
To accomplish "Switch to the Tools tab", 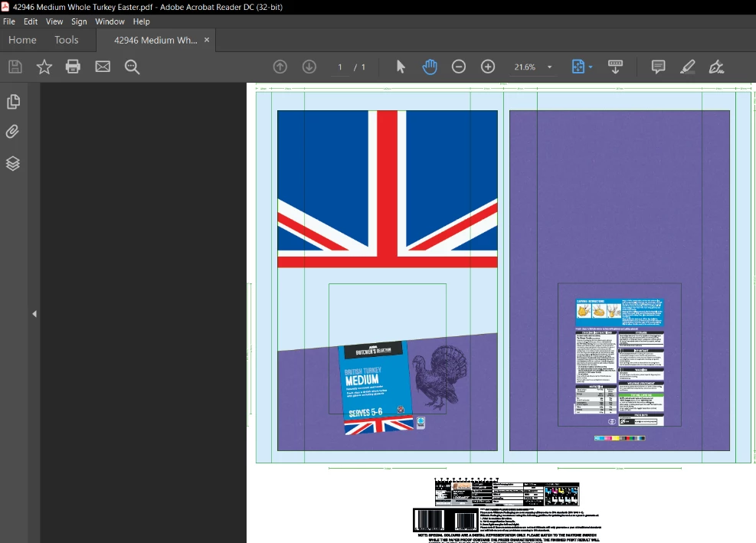I will tap(66, 40).
